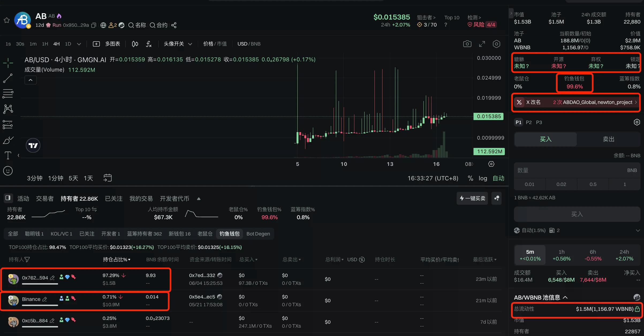The height and width of the screenshot is (336, 644).
Task: Collapse the AB/WBNB 池信息 section
Action: tap(566, 297)
